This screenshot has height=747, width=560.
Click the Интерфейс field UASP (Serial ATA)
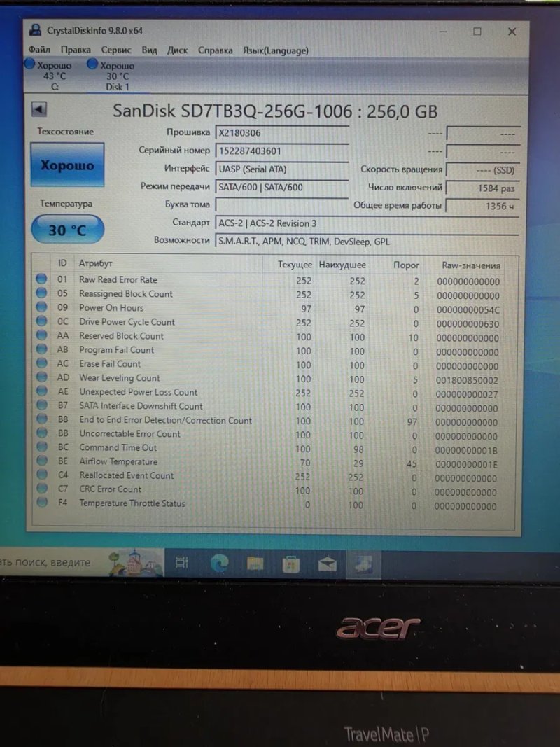[282, 169]
